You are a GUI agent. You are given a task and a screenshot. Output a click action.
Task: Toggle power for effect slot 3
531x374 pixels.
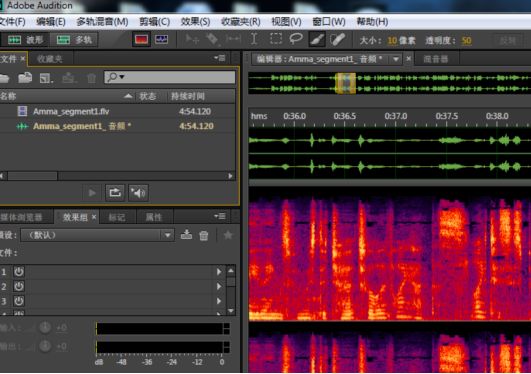[19, 301]
